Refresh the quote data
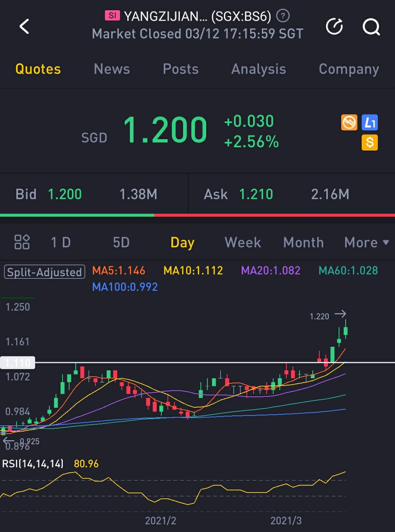The width and height of the screenshot is (395, 532). [x=334, y=26]
